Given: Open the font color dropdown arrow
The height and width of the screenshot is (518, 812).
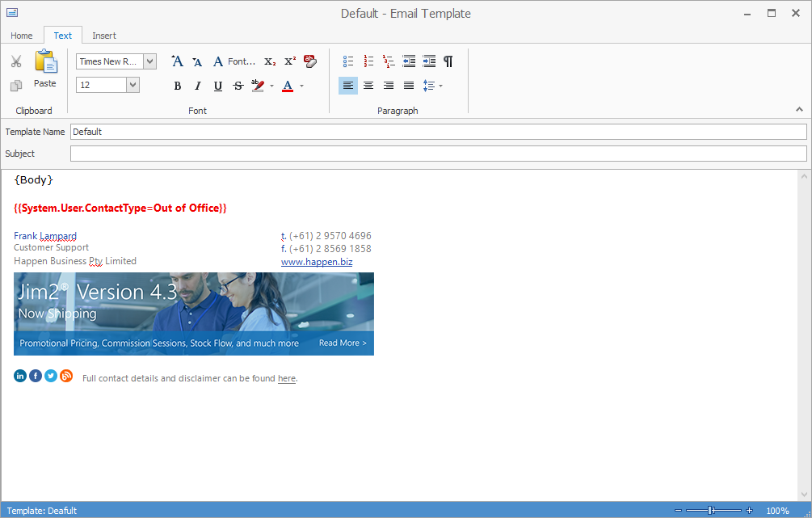Looking at the screenshot, I should tap(301, 86).
